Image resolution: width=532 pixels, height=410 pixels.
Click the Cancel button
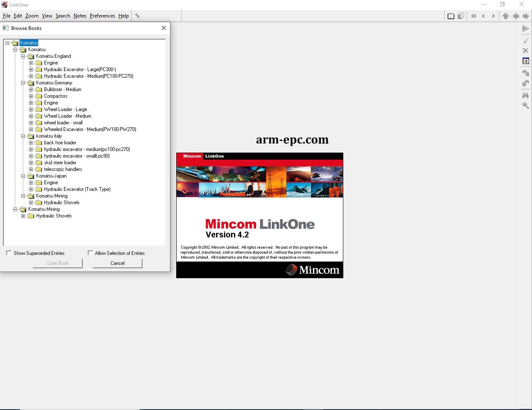click(x=118, y=263)
